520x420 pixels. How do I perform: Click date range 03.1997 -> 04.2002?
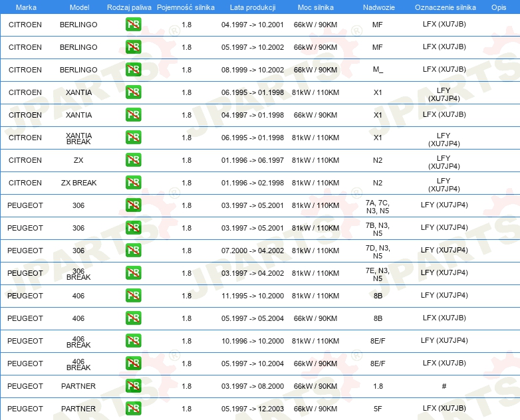click(253, 273)
